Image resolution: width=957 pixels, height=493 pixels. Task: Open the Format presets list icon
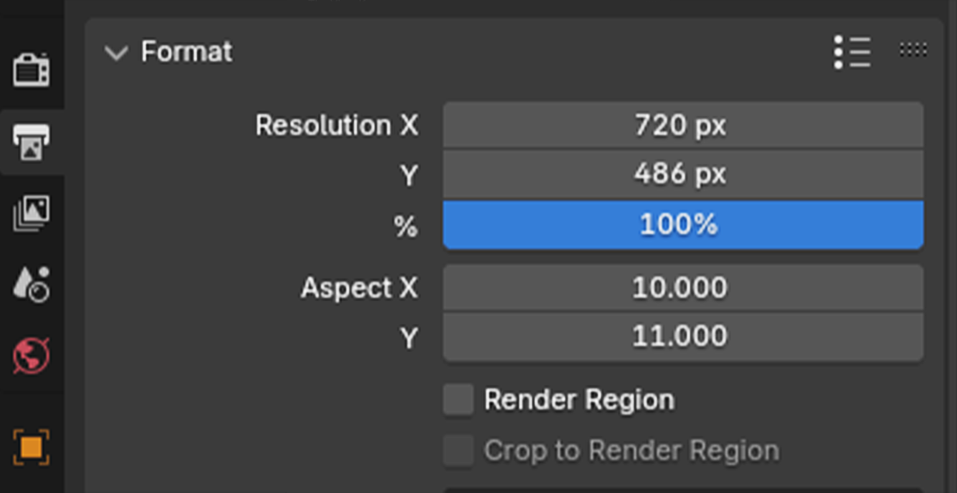point(852,52)
